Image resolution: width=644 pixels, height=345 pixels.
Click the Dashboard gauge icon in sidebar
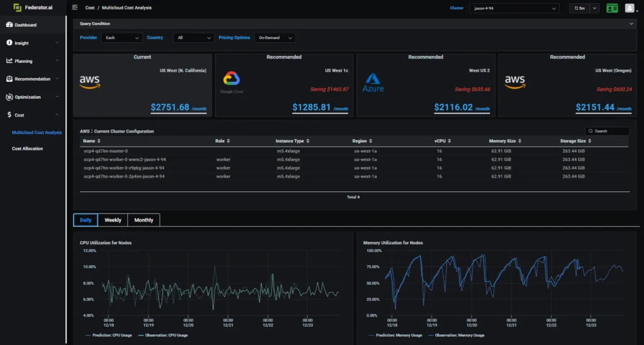(x=9, y=25)
